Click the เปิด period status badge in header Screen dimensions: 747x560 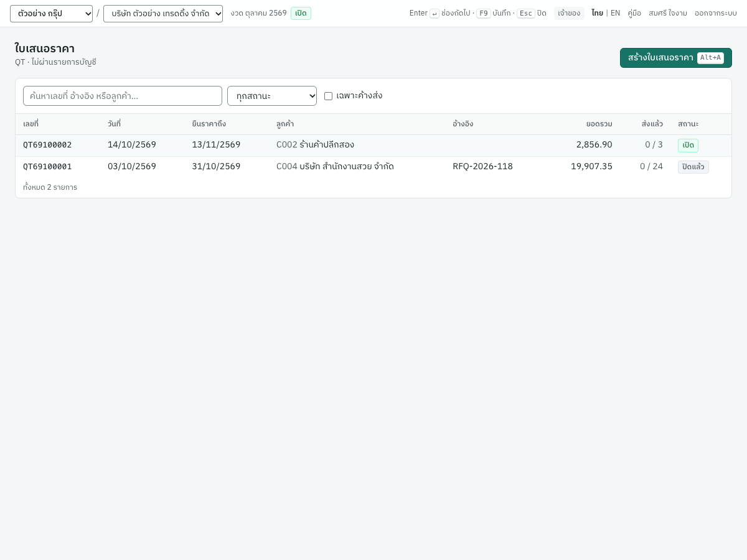click(301, 13)
